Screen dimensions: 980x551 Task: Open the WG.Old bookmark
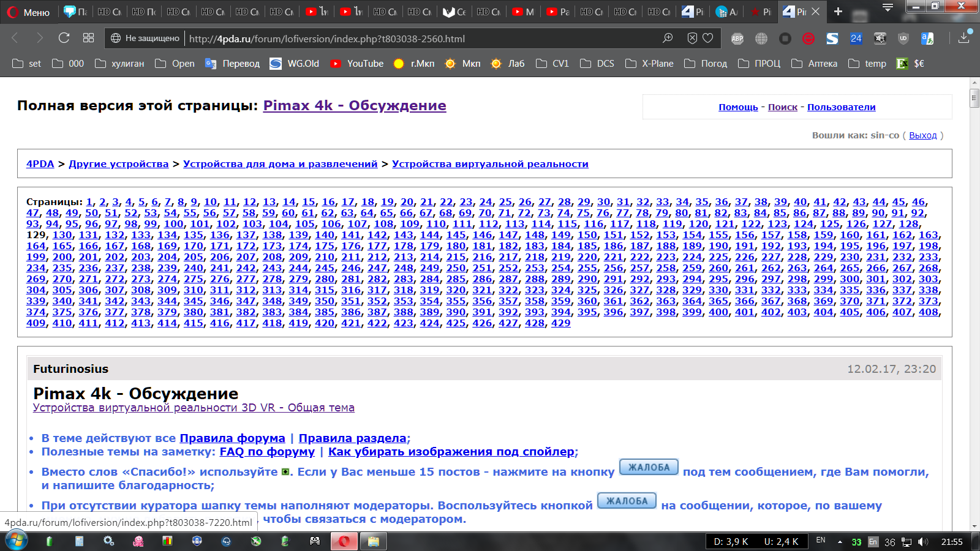point(295,63)
